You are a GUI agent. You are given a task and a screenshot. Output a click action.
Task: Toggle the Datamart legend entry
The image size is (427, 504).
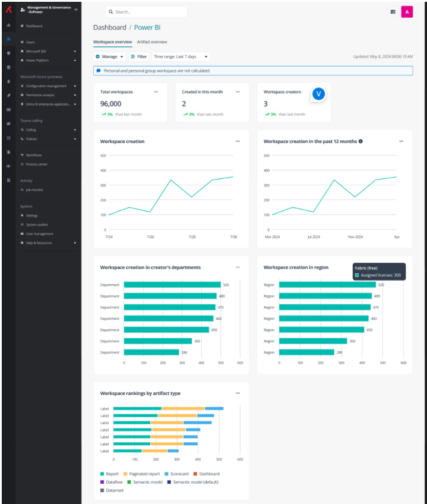click(112, 490)
